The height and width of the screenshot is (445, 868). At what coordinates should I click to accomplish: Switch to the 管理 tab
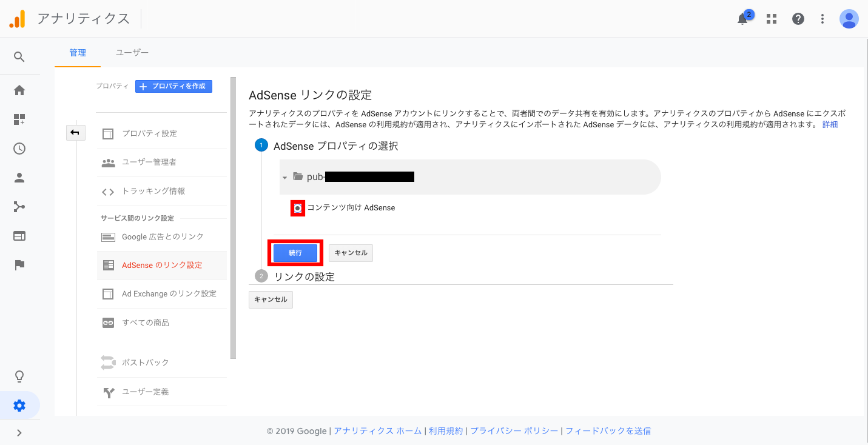[78, 53]
